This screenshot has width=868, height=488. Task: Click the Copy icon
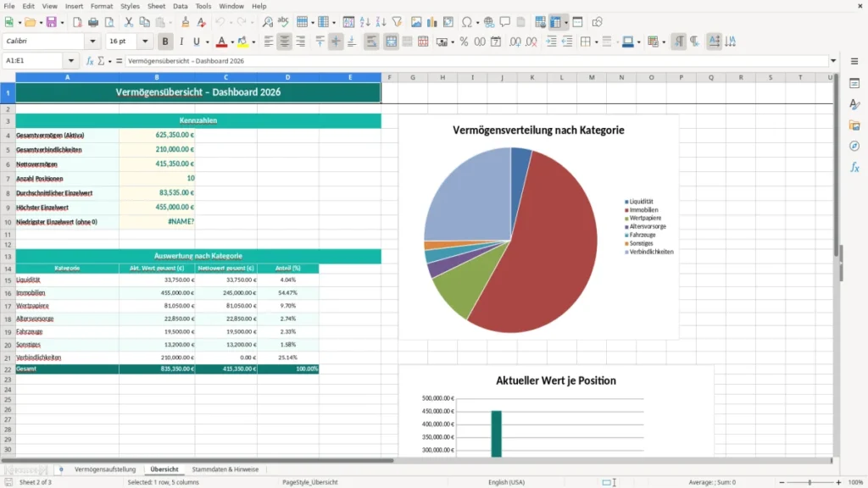(x=144, y=22)
